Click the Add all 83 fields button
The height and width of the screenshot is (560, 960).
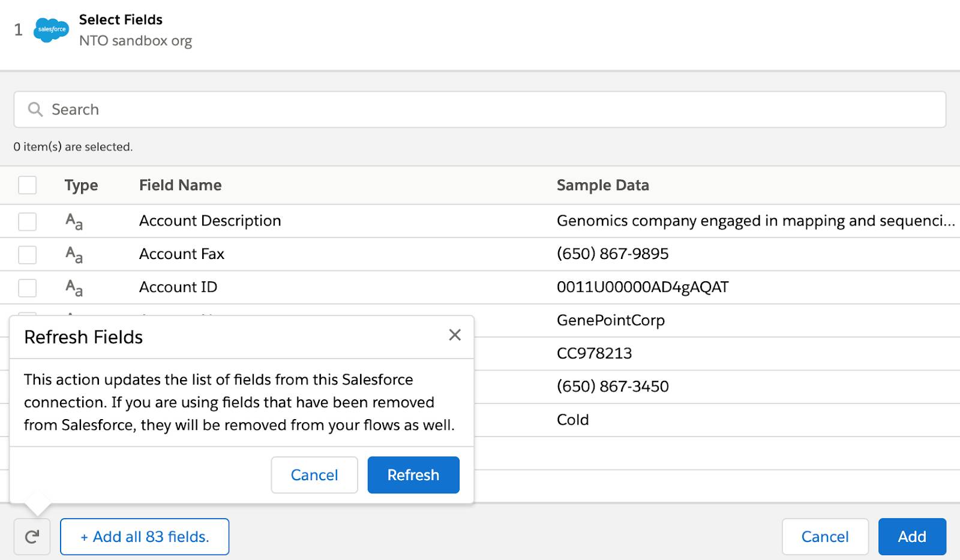click(x=145, y=537)
